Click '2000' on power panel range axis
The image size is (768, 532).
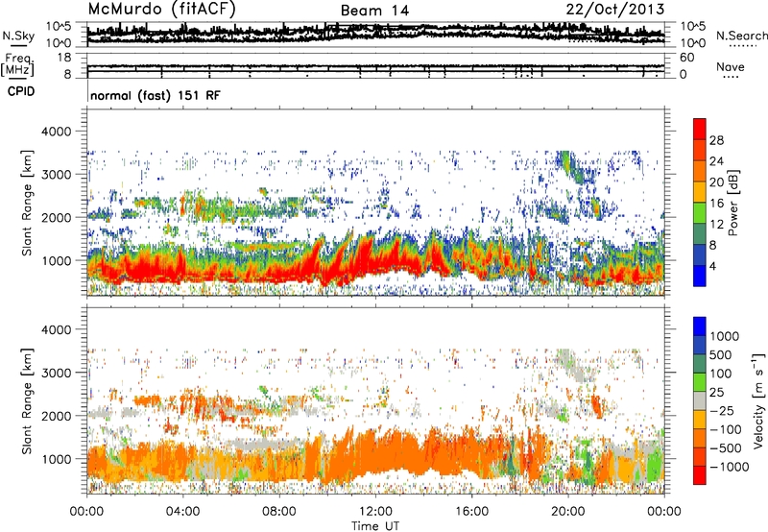point(57,217)
